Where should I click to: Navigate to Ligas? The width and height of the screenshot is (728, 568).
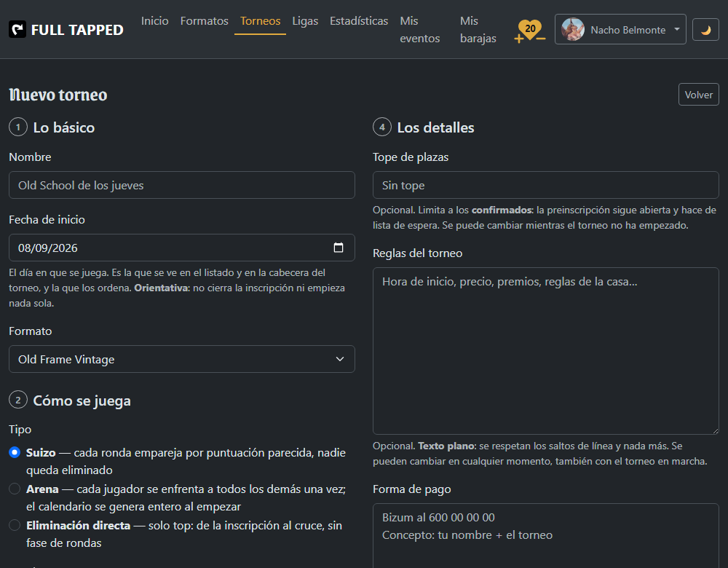(x=305, y=21)
